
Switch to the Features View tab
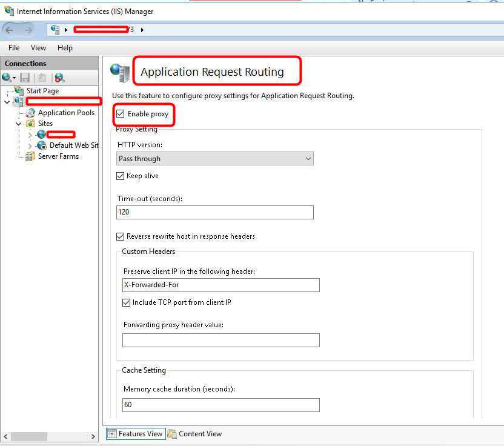point(136,434)
